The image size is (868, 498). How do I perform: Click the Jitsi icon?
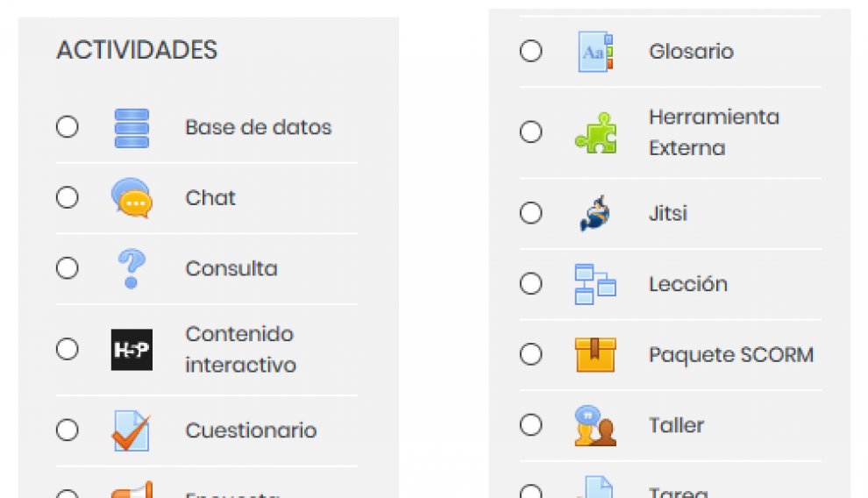pyautogui.click(x=595, y=214)
